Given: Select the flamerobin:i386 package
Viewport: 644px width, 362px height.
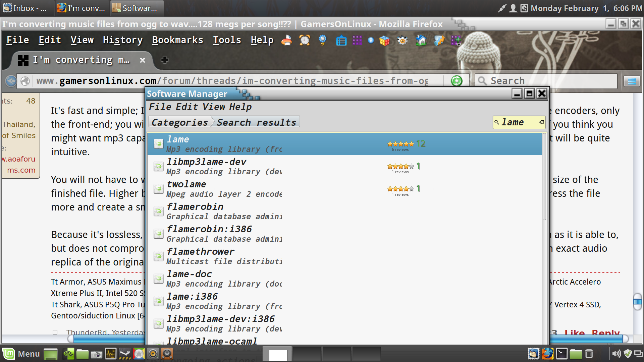Looking at the screenshot, I should (x=344, y=234).
